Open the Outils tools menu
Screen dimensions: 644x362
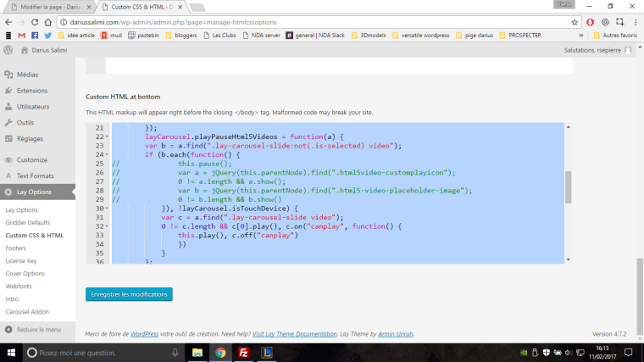[25, 123]
